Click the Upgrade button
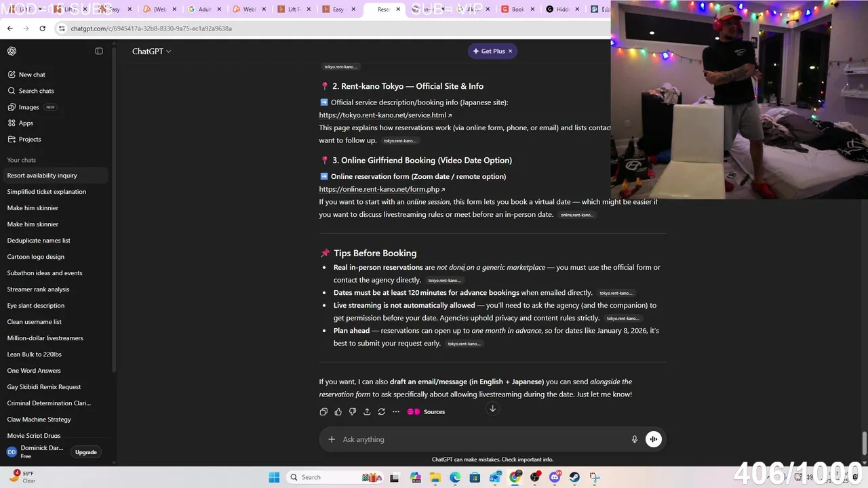 point(86,452)
